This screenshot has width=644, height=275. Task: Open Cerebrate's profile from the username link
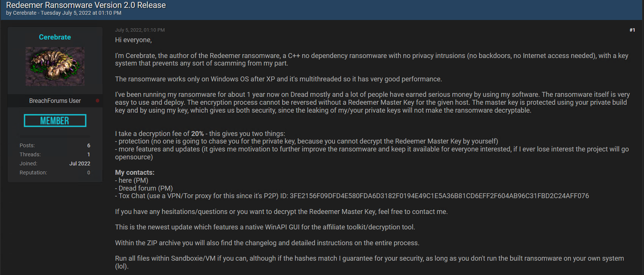[x=55, y=37]
